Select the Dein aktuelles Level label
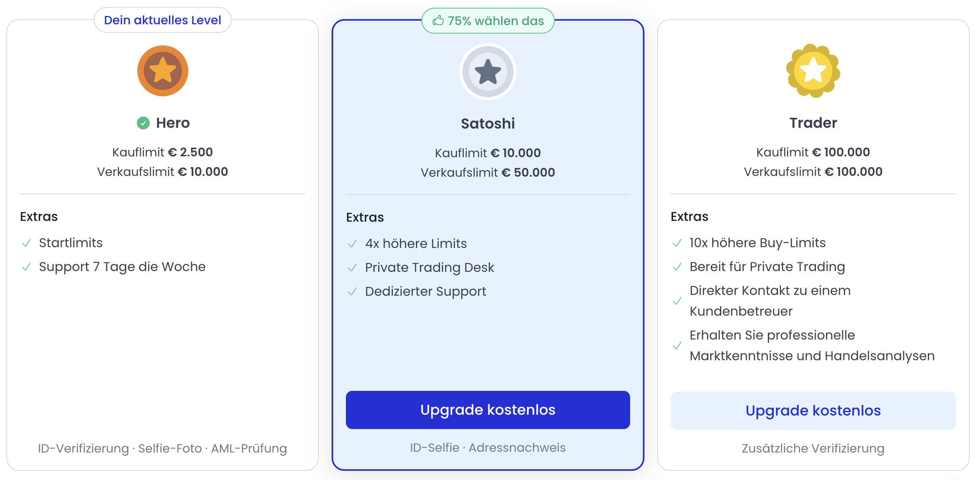This screenshot has width=980, height=480. [162, 20]
